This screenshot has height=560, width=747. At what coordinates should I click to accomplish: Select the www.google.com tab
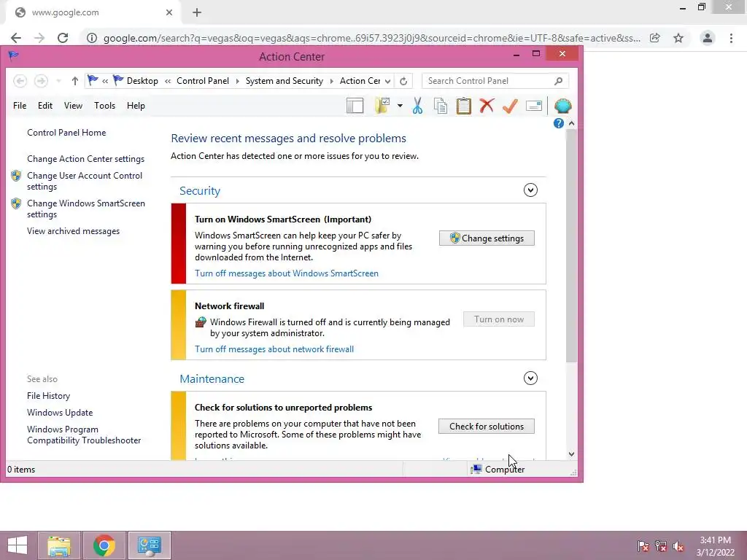[93, 13]
